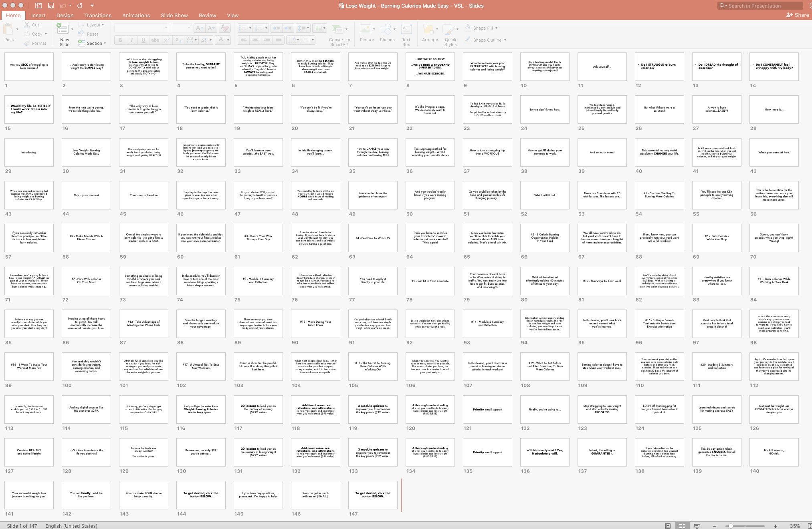Open the Design ribbon tab

click(65, 15)
